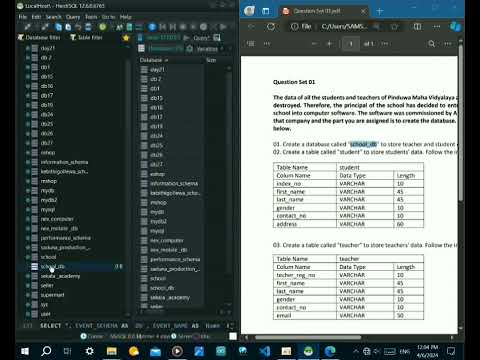Open the Edit menu in HeidiSQL
The height and width of the screenshot is (360, 480).
point(36,17)
